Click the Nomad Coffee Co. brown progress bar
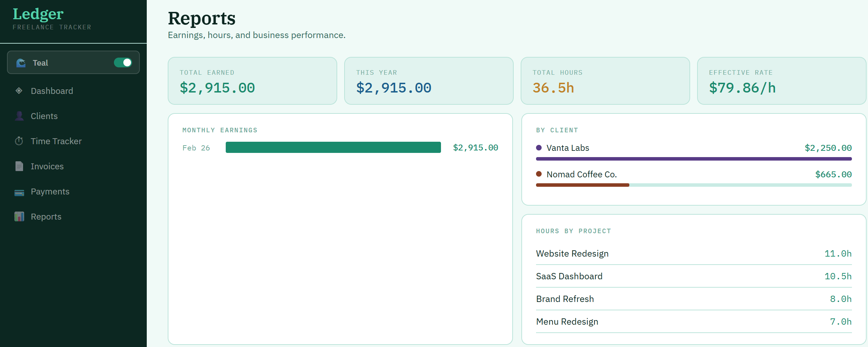Image resolution: width=868 pixels, height=347 pixels. coord(583,185)
